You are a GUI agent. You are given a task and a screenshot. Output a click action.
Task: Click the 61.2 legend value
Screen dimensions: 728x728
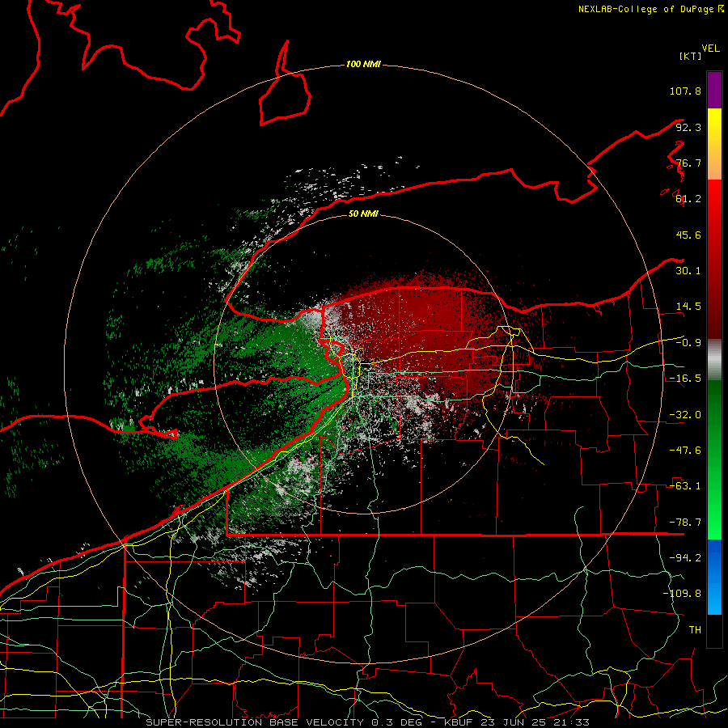click(688, 199)
